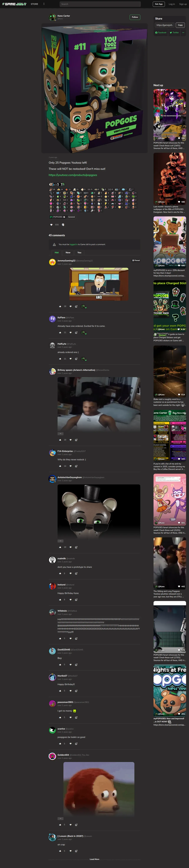Open the Youtooz Popgoes figure main image
Image resolution: width=189 pixels, height=868 pixels.
[94, 88]
